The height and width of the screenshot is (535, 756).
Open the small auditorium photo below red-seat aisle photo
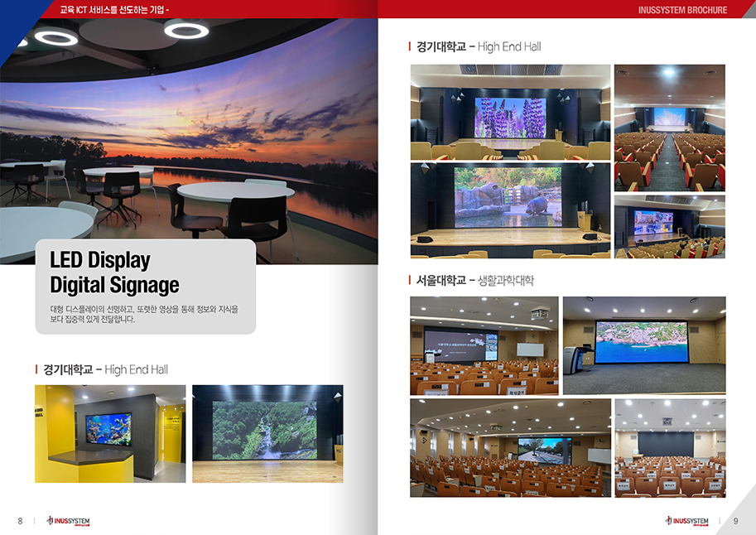(x=669, y=226)
